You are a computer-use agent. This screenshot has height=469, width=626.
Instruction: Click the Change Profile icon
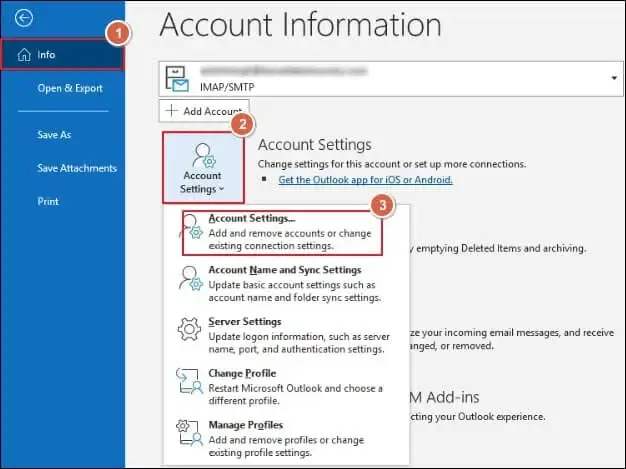point(189,381)
